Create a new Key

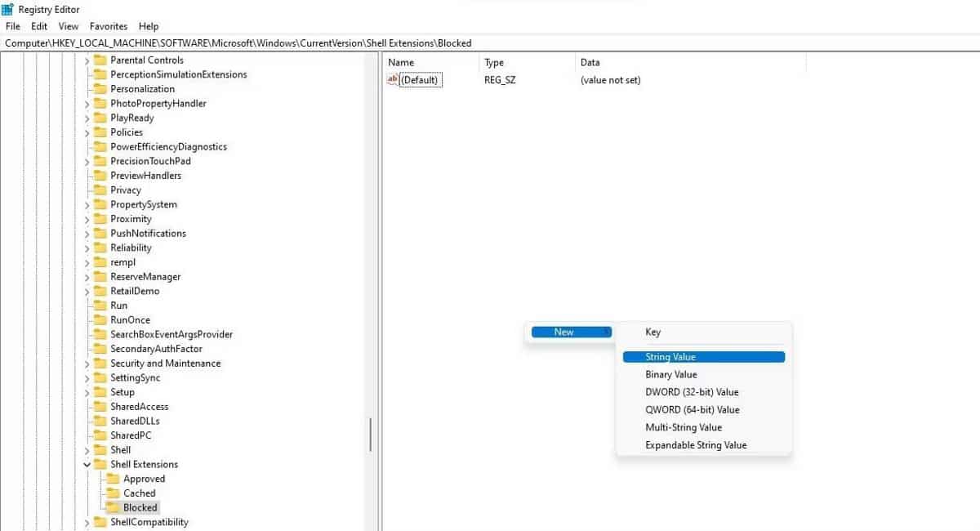click(652, 332)
